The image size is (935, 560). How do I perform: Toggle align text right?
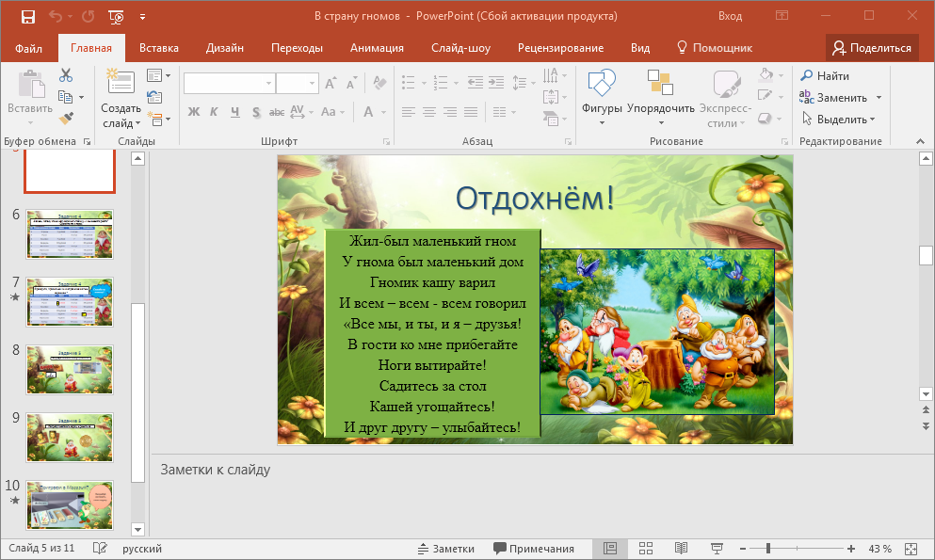tap(450, 111)
